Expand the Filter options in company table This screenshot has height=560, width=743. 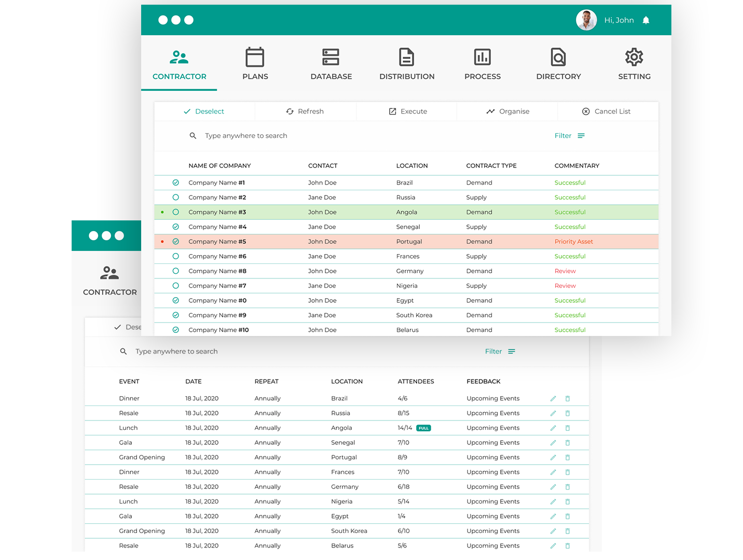(x=569, y=136)
